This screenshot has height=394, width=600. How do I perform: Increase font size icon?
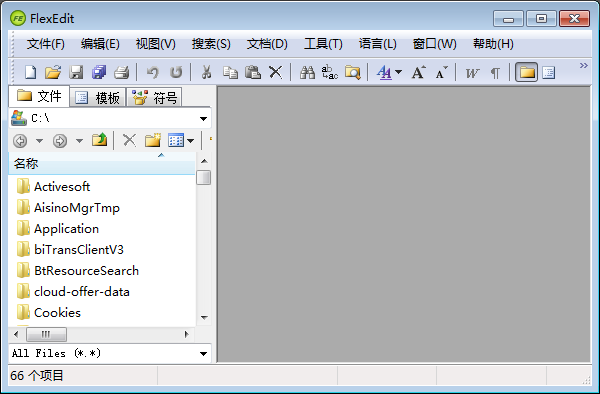click(419, 72)
